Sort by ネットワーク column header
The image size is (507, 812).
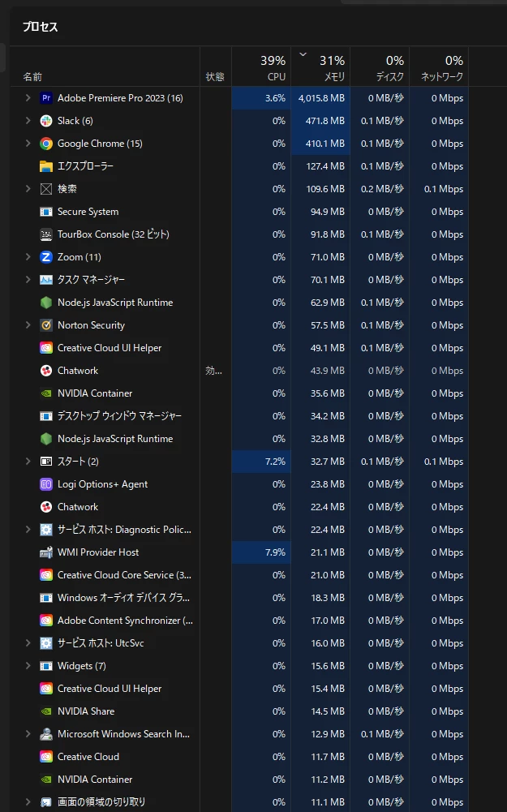pyautogui.click(x=439, y=67)
